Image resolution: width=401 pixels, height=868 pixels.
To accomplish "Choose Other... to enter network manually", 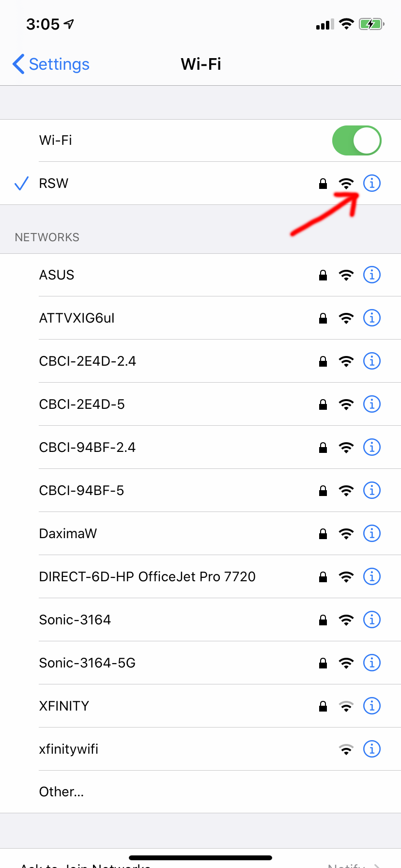I will point(200,791).
